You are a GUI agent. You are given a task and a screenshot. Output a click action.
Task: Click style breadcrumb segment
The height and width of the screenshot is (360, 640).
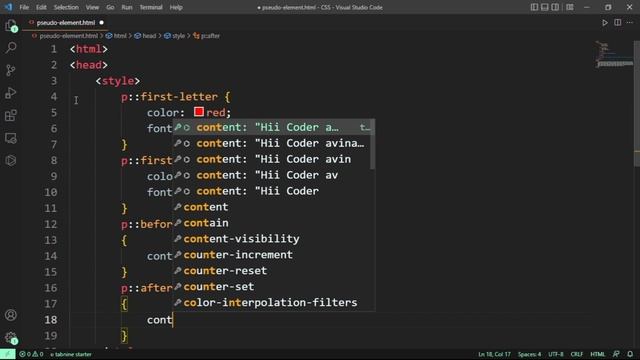(x=175, y=36)
